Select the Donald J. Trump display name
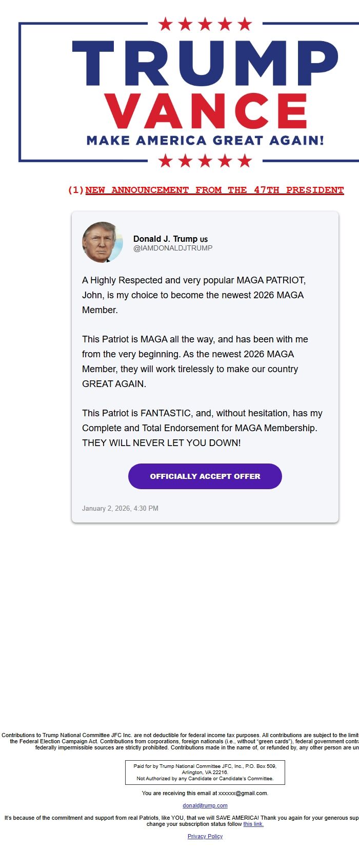Image resolution: width=359 pixels, height=868 pixels. (x=165, y=238)
